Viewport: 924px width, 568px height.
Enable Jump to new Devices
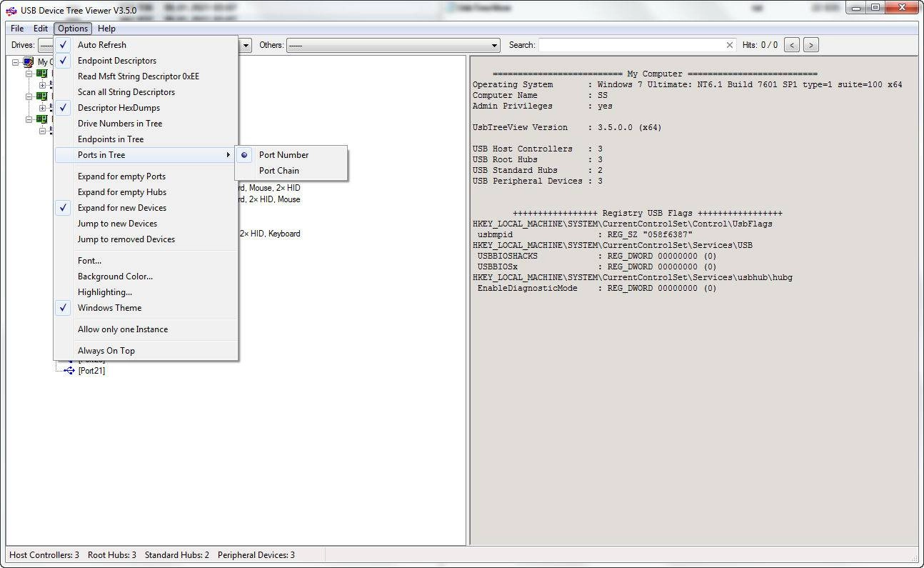[146, 224]
